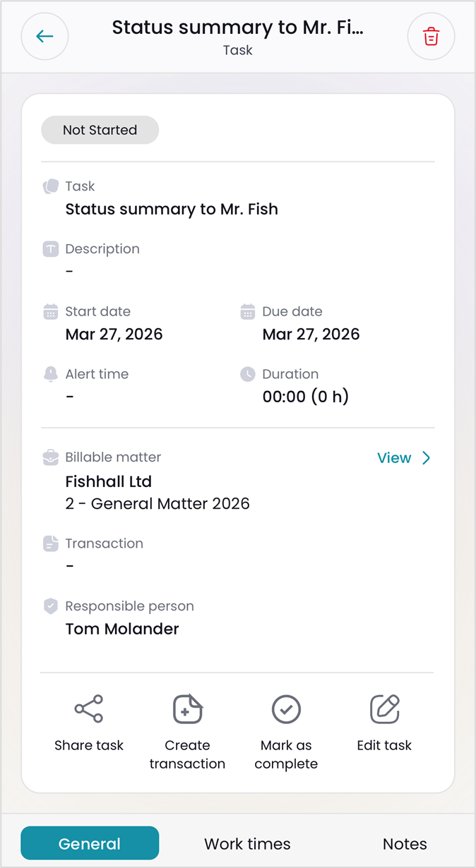
Task: Mark as complete checkmark icon
Action: (286, 709)
